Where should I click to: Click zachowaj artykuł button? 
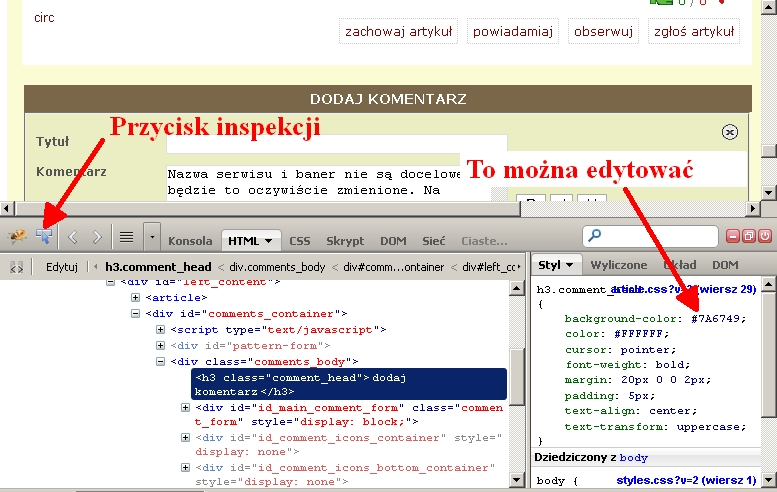click(398, 32)
